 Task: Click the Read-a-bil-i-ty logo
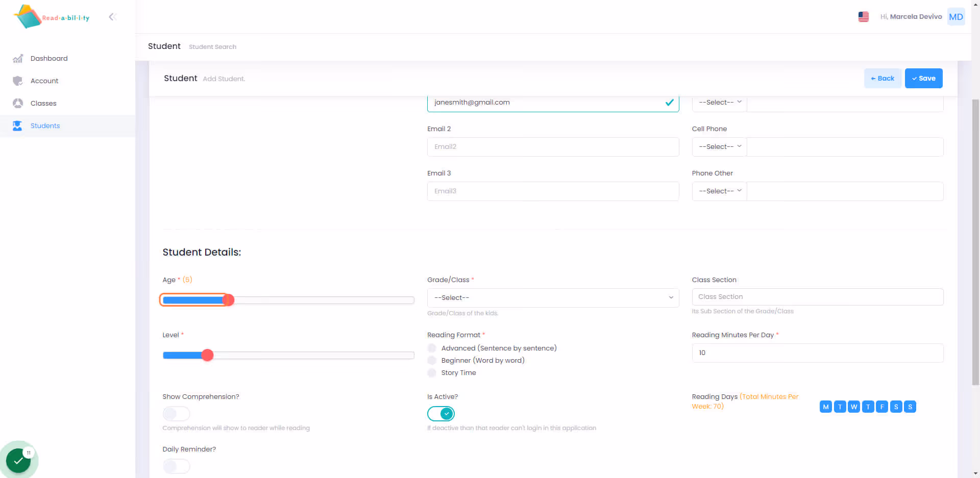click(x=52, y=17)
